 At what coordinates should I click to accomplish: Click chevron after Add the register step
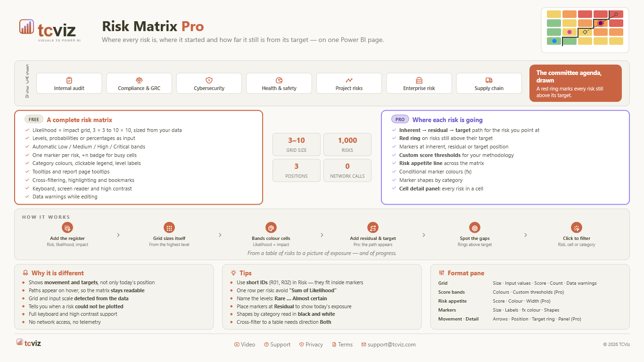pos(118,235)
